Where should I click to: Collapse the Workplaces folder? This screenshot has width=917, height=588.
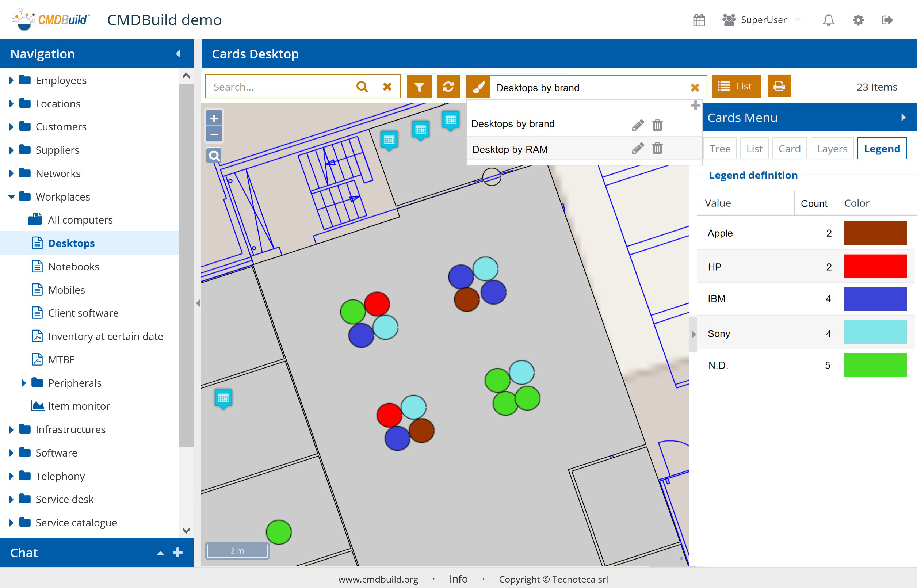(x=11, y=196)
